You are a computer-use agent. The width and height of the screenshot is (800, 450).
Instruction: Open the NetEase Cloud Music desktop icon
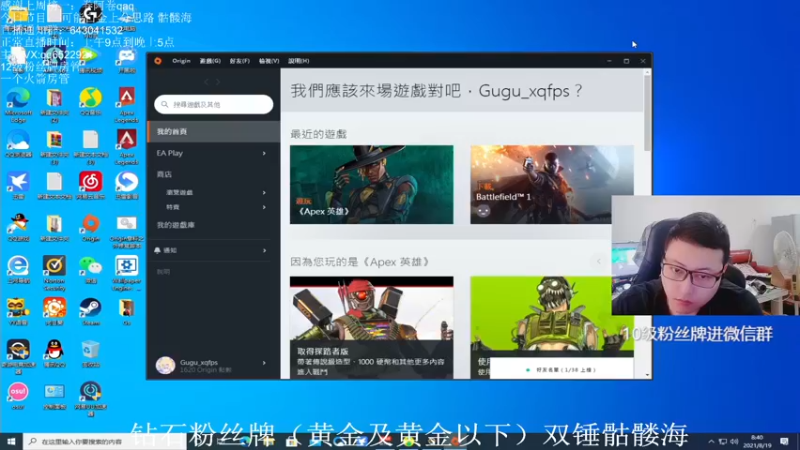[x=90, y=186]
